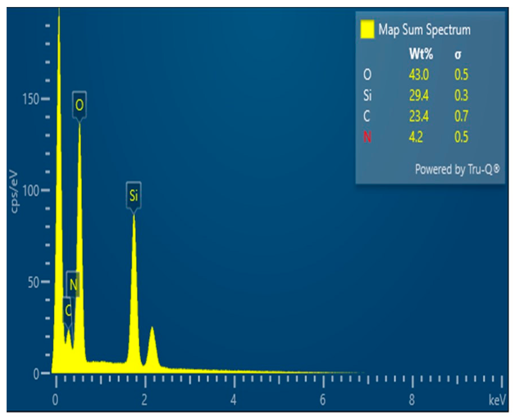Select the Map Sum Spectrum legend title
Screen dimensions: 517x420
click(x=424, y=30)
